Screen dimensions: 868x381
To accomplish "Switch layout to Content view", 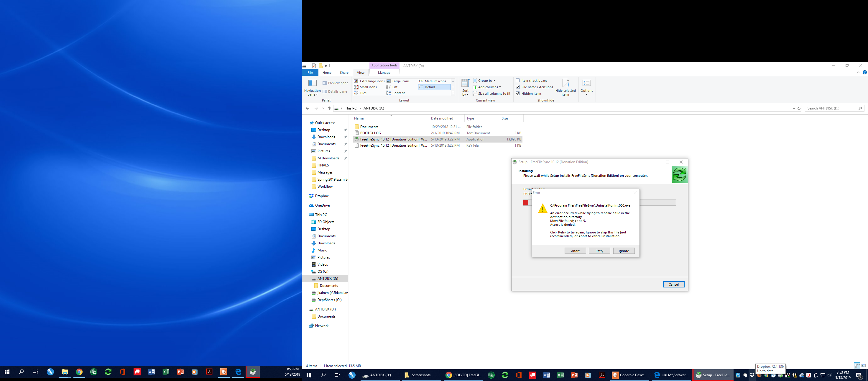I will click(396, 93).
